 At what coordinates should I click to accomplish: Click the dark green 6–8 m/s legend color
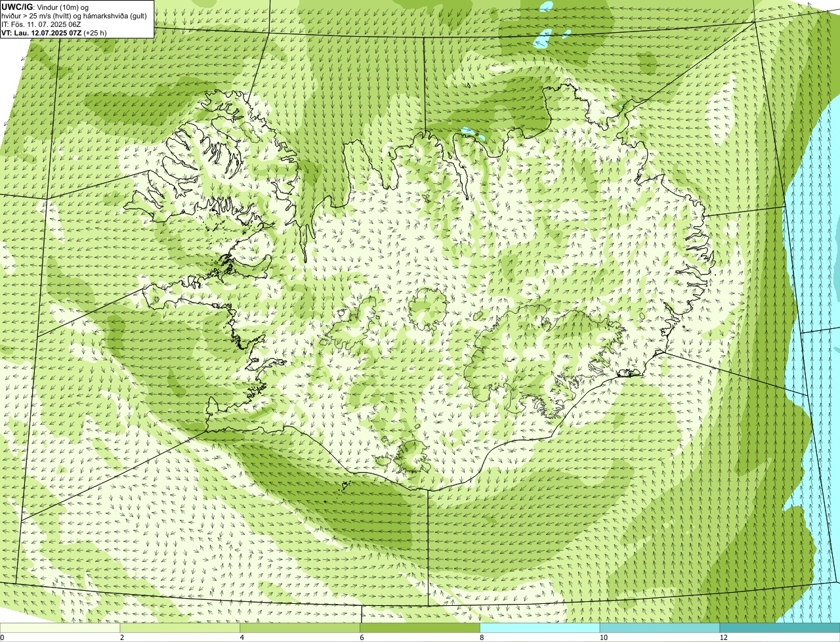point(421,628)
